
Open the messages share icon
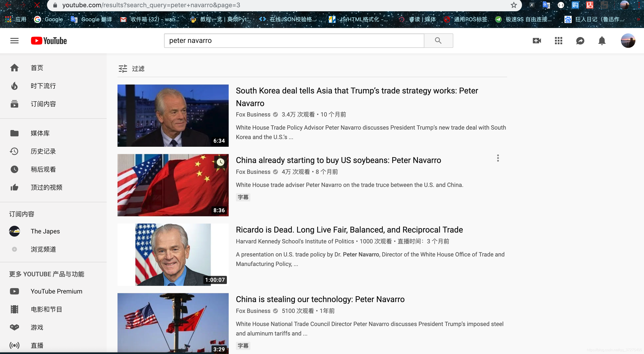pos(580,40)
